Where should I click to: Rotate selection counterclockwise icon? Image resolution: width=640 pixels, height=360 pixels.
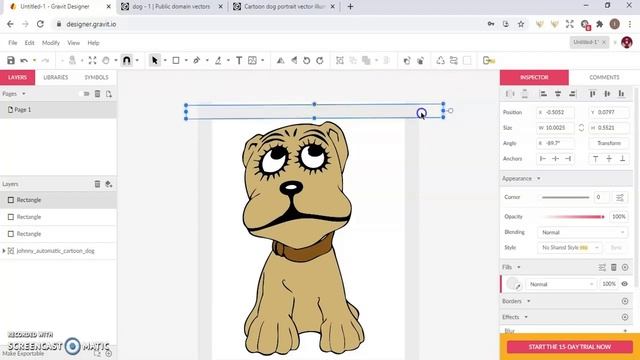pos(307,60)
